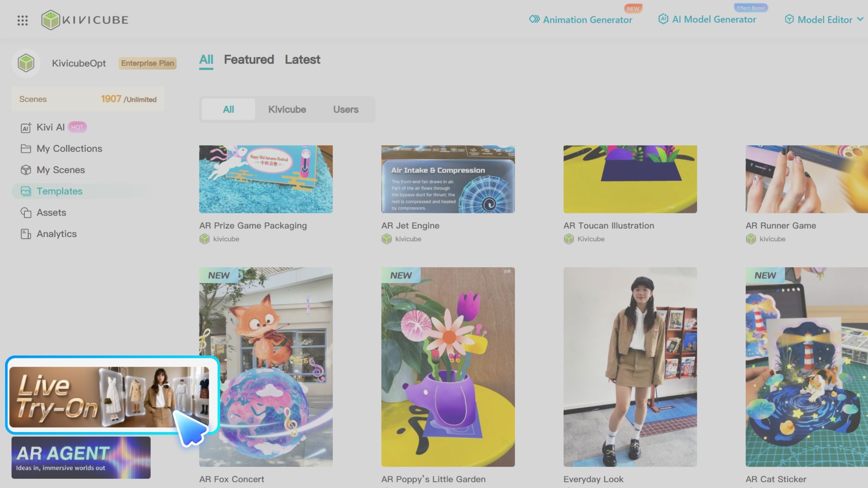Click author avatar under AR Toucan Illustration
Viewport: 868px width, 488px height.
[569, 239]
